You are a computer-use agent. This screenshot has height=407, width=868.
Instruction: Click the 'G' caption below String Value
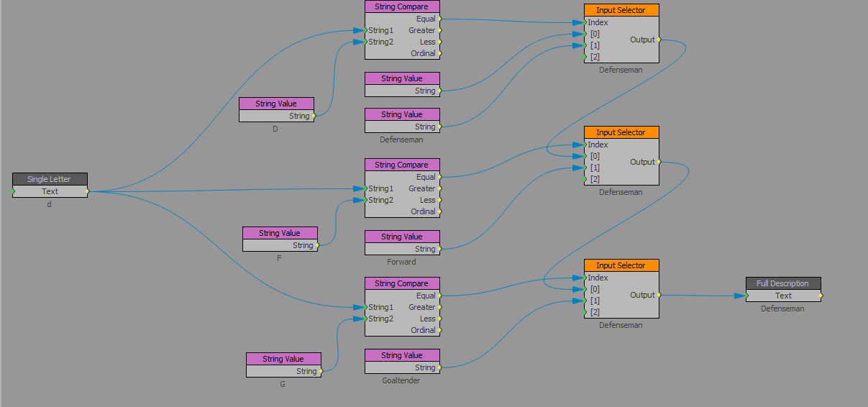(x=283, y=384)
